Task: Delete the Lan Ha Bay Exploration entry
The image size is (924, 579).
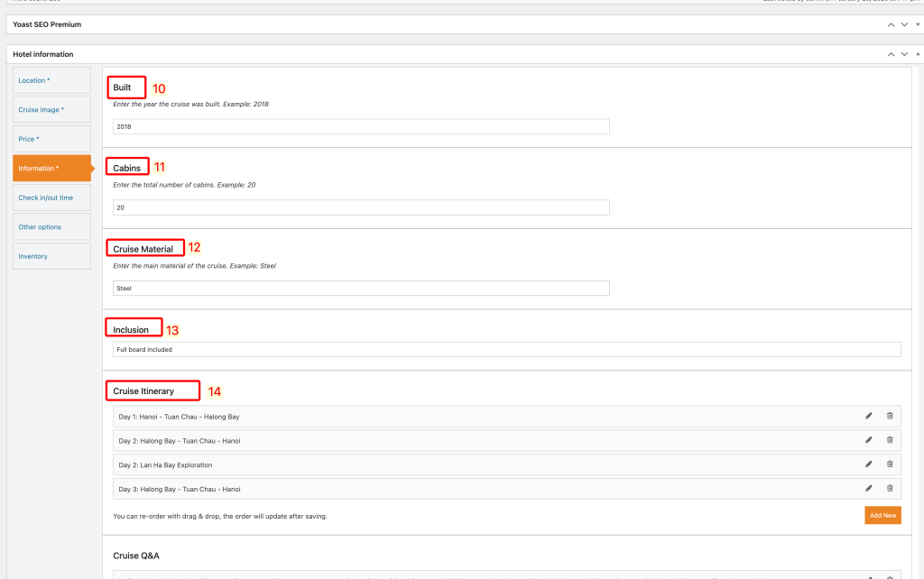Action: coord(890,464)
